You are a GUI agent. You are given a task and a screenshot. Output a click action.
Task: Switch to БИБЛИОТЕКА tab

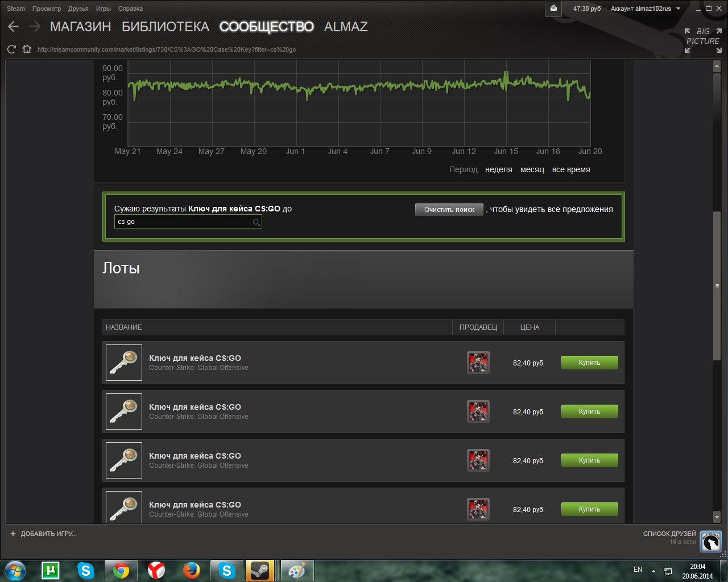point(166,27)
